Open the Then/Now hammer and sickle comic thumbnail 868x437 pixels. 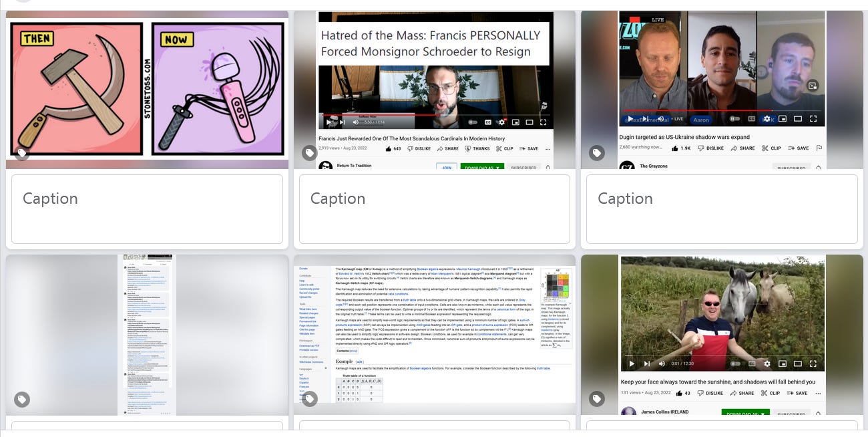tap(147, 90)
